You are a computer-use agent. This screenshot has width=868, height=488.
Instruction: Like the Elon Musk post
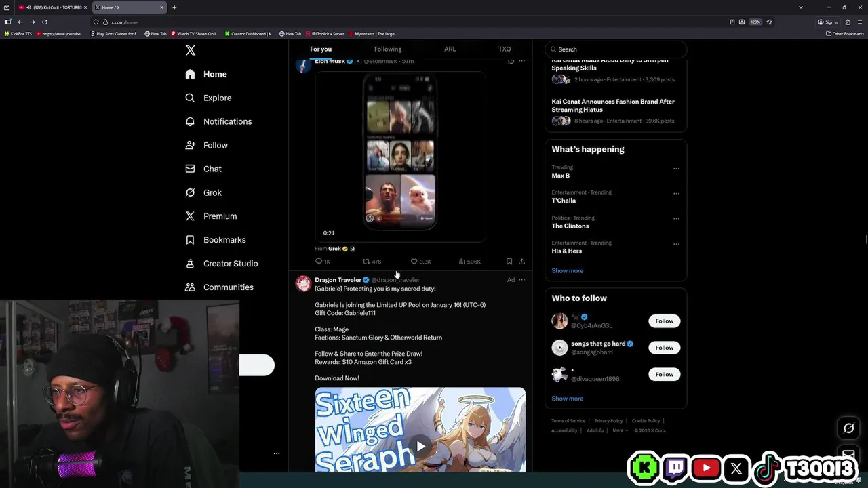pyautogui.click(x=420, y=262)
